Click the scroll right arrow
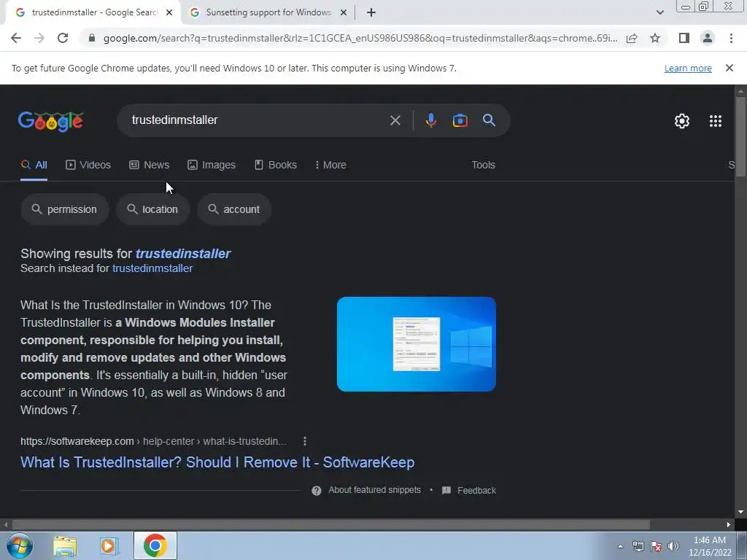 pyautogui.click(x=729, y=525)
